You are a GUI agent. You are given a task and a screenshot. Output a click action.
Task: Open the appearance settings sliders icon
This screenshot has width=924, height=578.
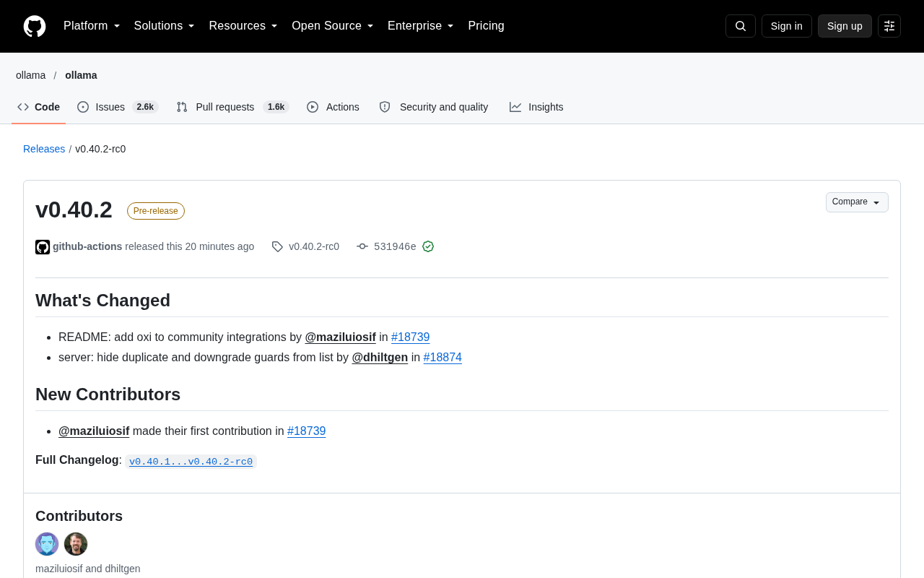[889, 26]
